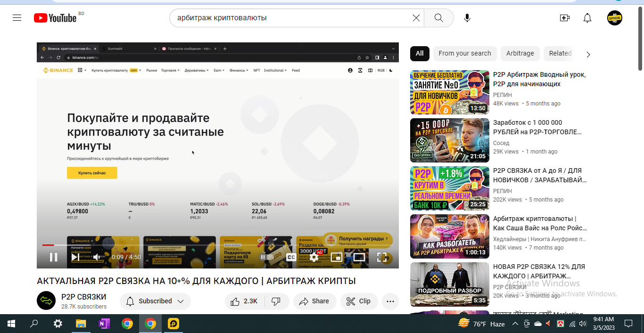This screenshot has width=644, height=333.
Task: Open File Explorer from taskbar
Action: [x=81, y=324]
